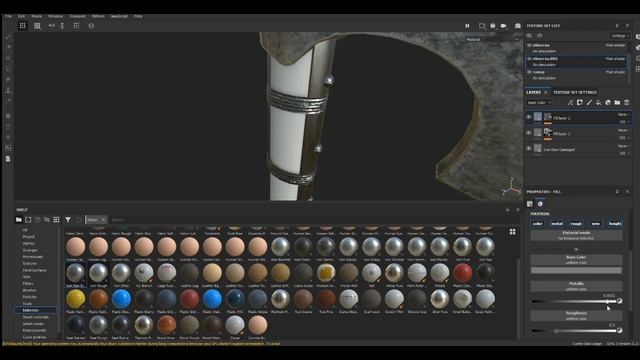
Task: Click the symmetry icon in top toolbar
Action: tap(51, 26)
